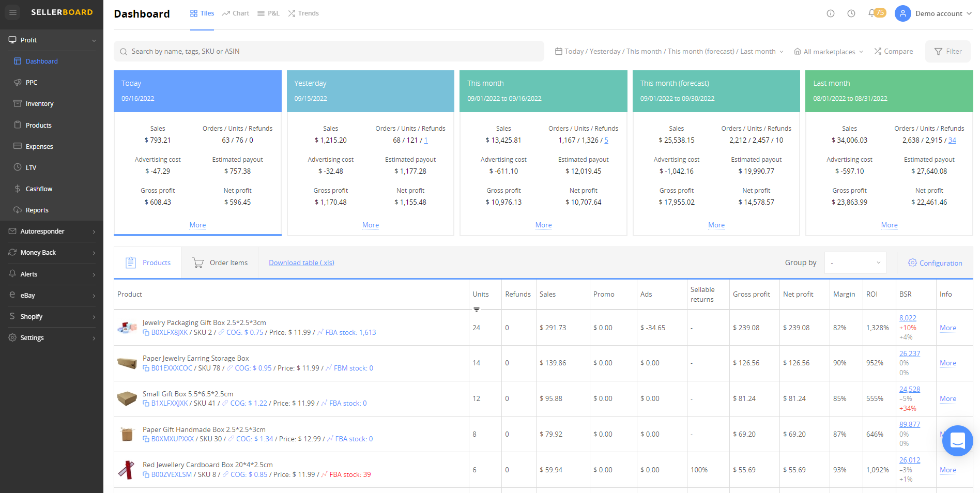
Task: Click the chart icon beside FBA stock: 39
Action: [324, 474]
